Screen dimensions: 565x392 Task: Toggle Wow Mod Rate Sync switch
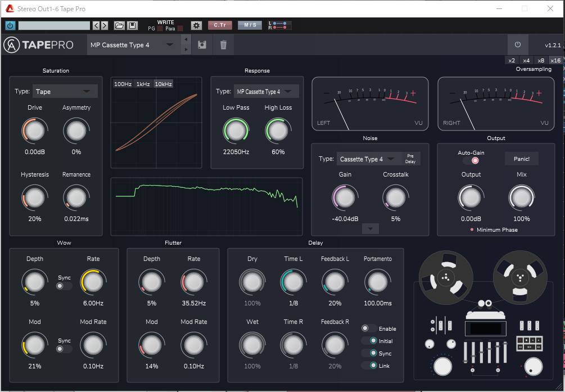[64, 349]
